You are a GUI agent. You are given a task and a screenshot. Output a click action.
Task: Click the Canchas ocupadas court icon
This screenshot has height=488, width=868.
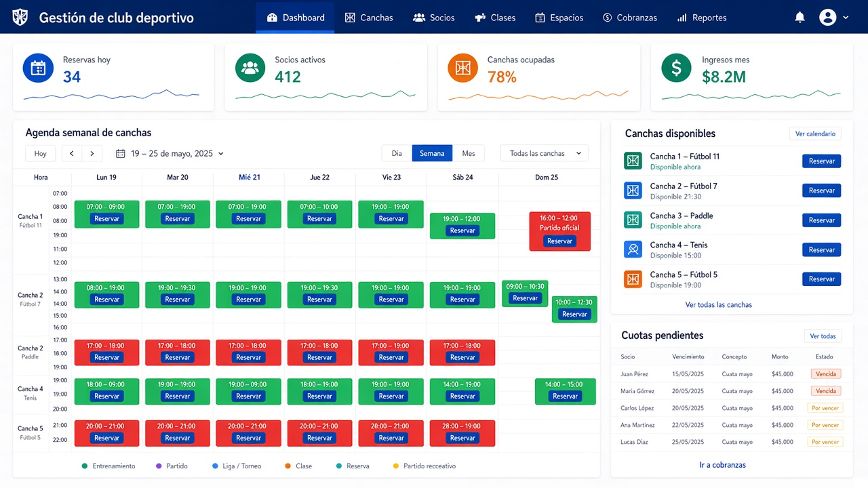[x=463, y=68]
